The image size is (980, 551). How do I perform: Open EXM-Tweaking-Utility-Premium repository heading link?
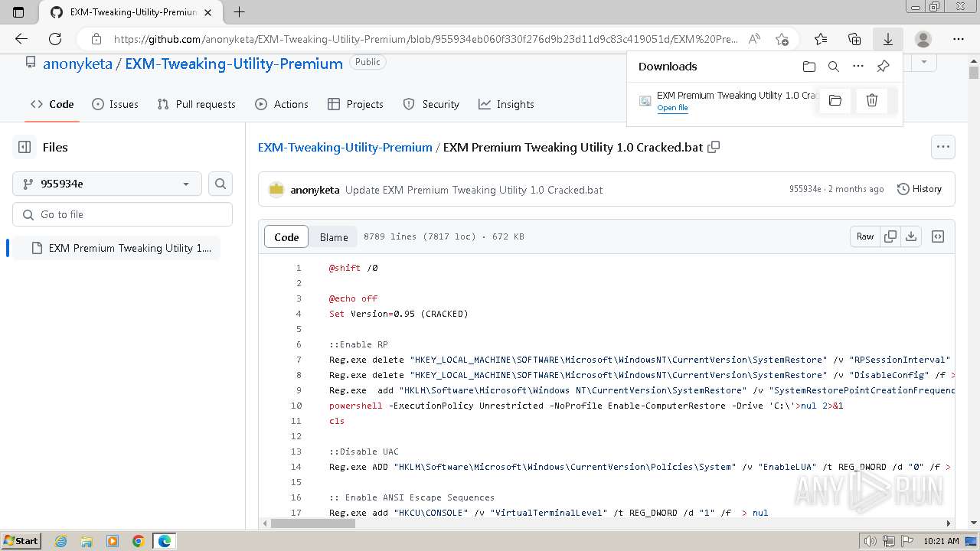tap(234, 64)
